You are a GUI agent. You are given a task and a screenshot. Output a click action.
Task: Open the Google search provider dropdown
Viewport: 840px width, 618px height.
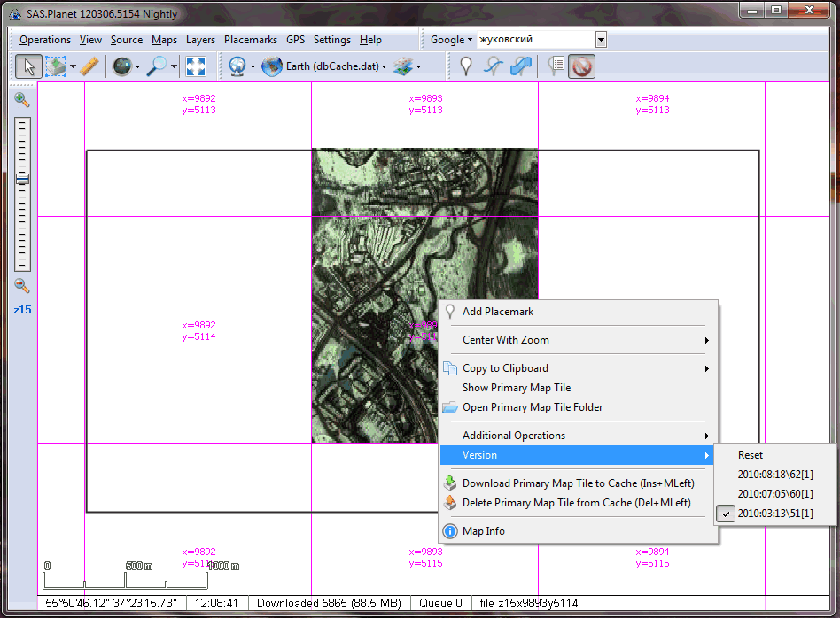coord(451,40)
